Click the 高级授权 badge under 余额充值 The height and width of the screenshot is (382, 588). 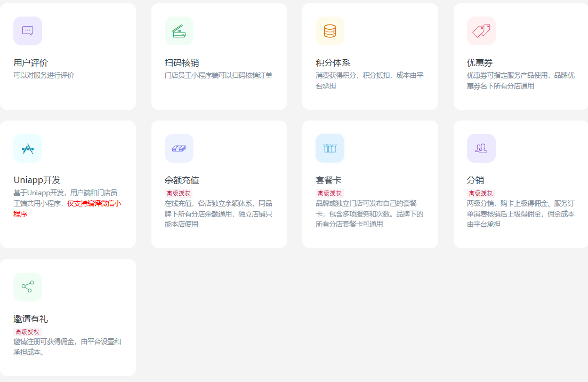179,193
